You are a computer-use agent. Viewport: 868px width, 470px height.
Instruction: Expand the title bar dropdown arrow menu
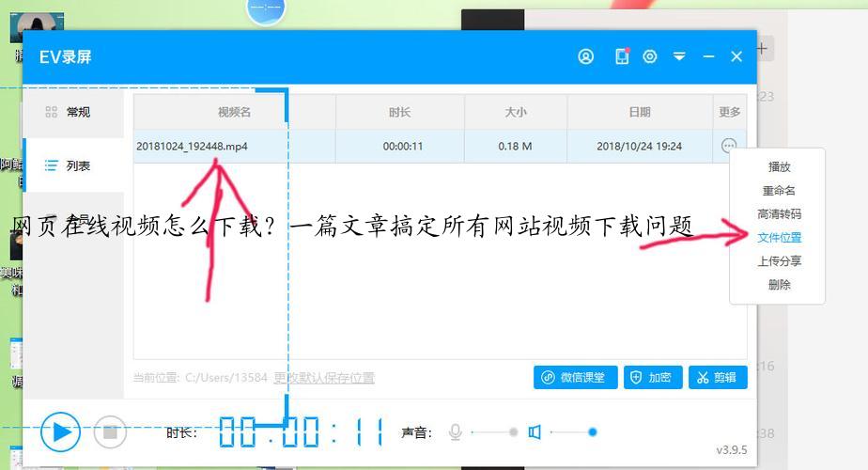679,56
